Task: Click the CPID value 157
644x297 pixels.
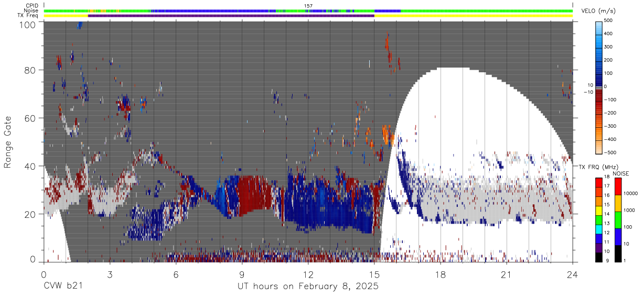Action: pos(308,6)
